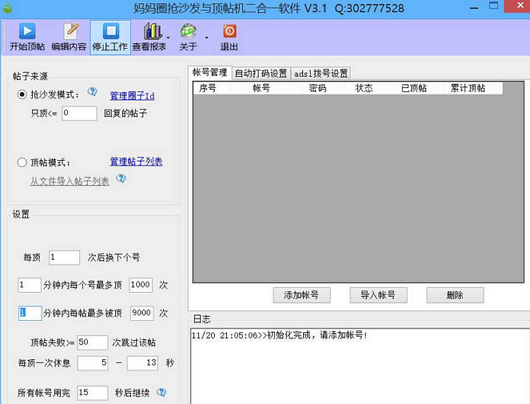This screenshot has width=530, height=404.
Task: Click the 退出 exit icon
Action: 230,31
